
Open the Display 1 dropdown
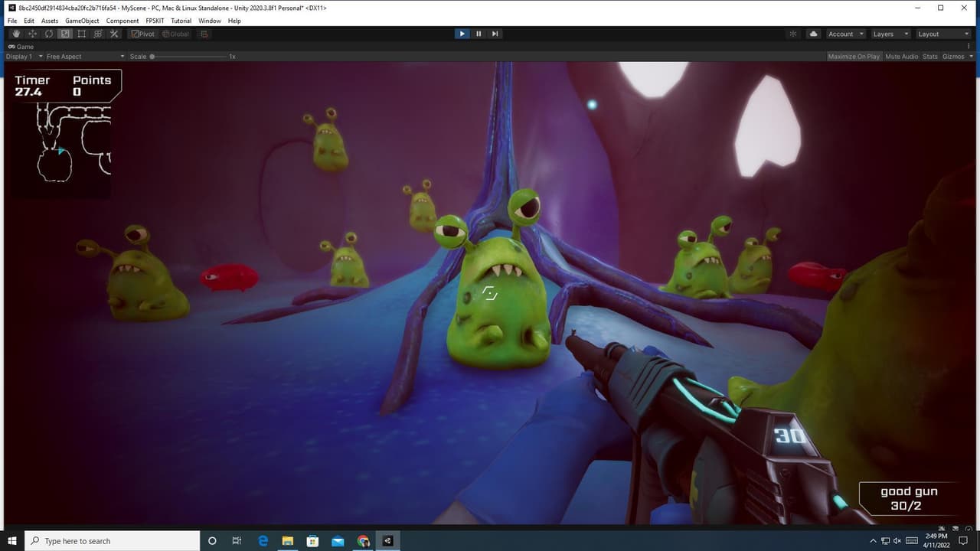tap(24, 57)
